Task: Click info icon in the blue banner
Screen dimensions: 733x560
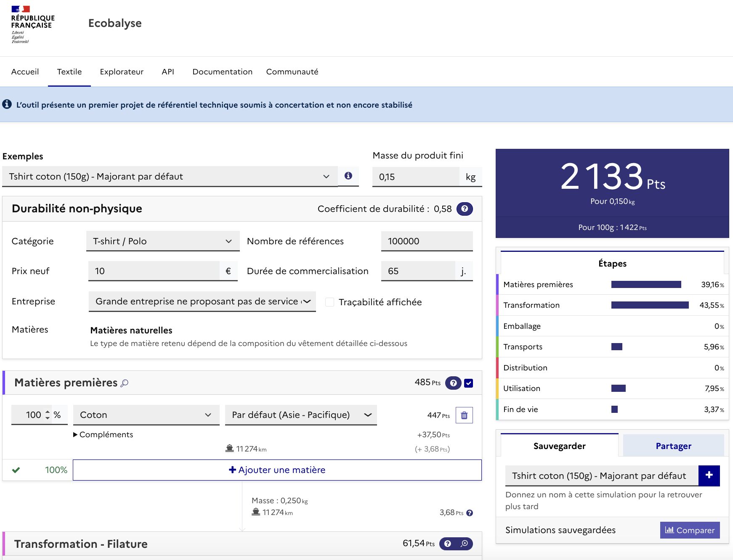Action: pos(7,104)
